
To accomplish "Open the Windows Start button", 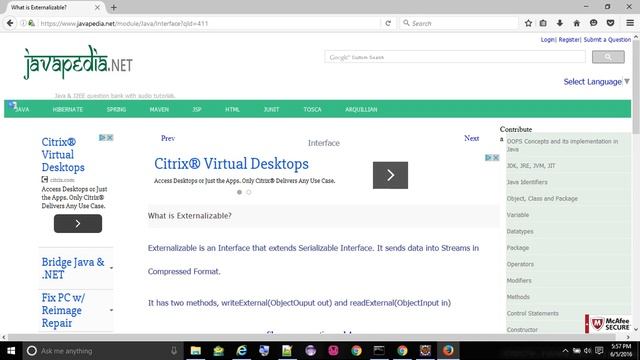I will pos(11,351).
